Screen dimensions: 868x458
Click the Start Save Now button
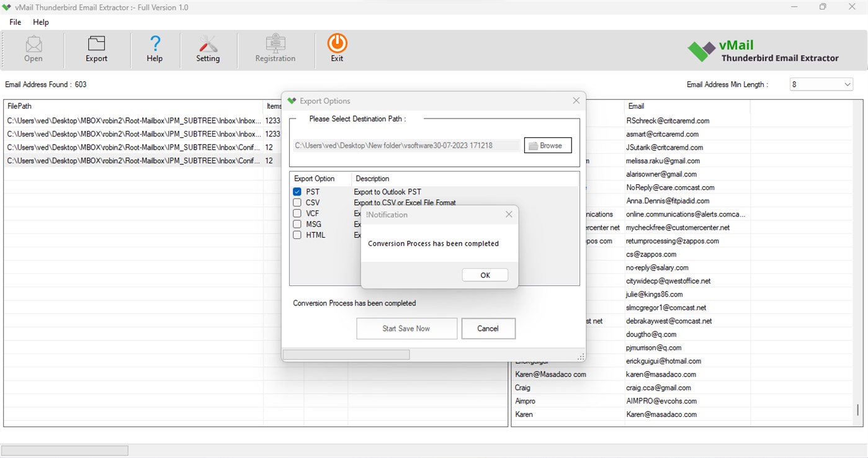pos(406,328)
